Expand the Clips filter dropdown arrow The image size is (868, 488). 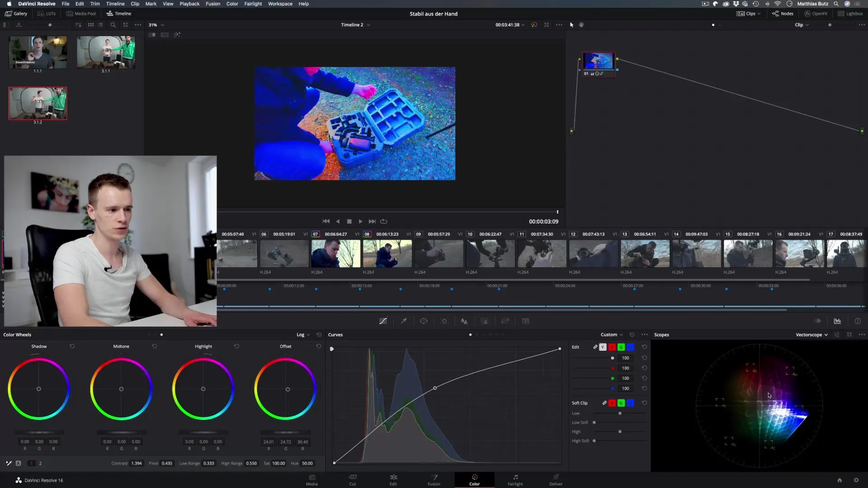[759, 14]
